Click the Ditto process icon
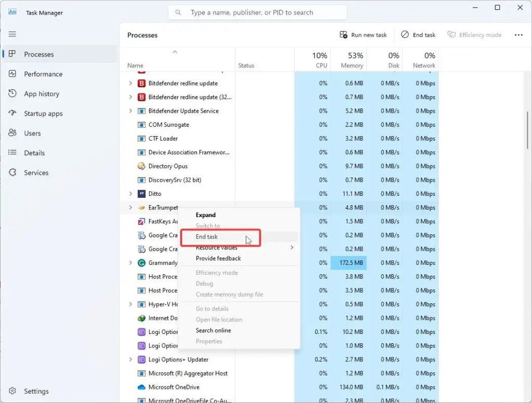This screenshot has height=403, width=532. tap(141, 194)
